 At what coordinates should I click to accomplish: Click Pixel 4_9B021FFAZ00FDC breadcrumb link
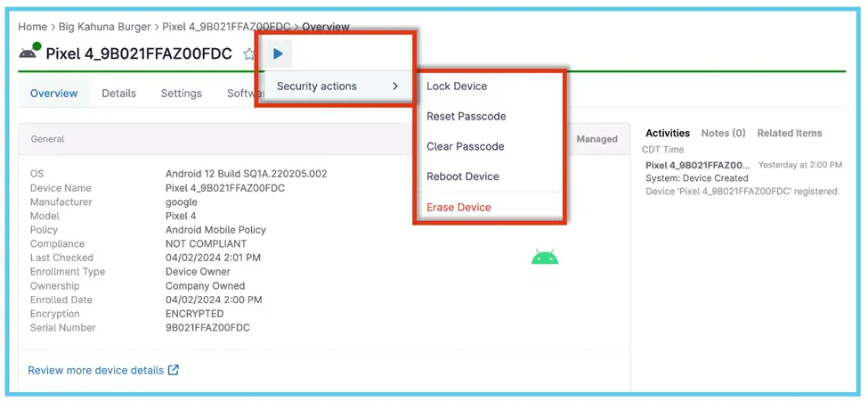[x=226, y=27]
